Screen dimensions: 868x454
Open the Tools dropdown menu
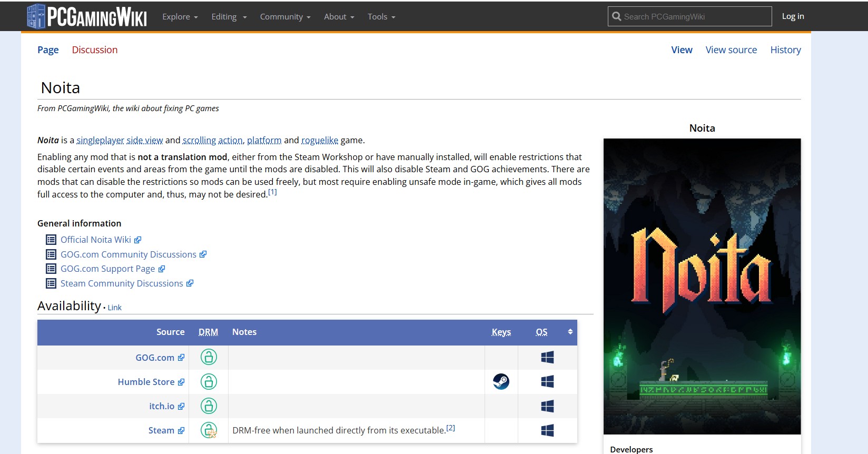tap(381, 17)
